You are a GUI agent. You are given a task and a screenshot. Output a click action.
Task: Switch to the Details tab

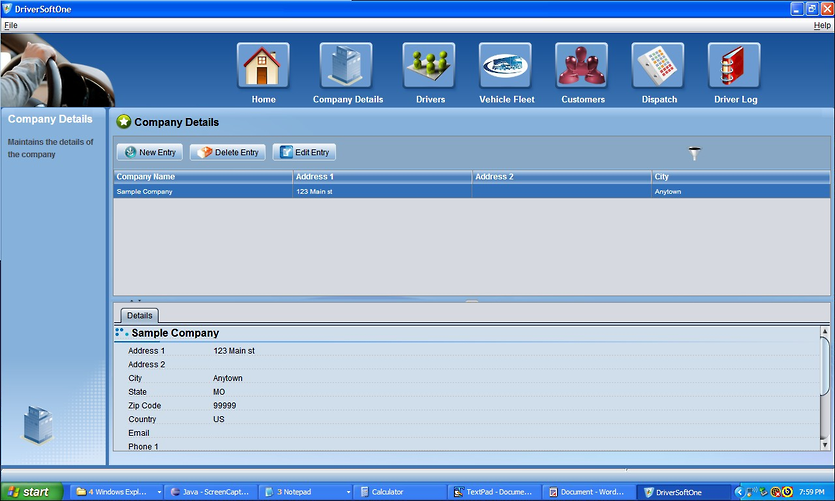pos(139,315)
